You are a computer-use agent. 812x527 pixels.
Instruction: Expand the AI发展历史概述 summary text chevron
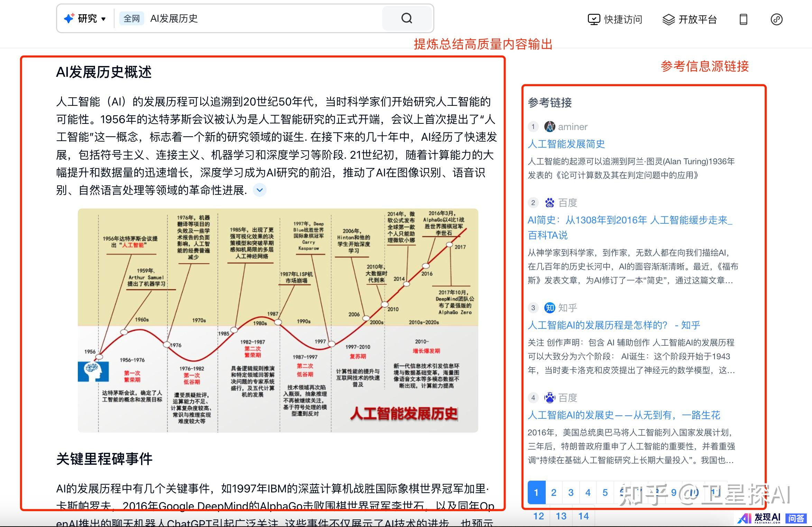260,190
